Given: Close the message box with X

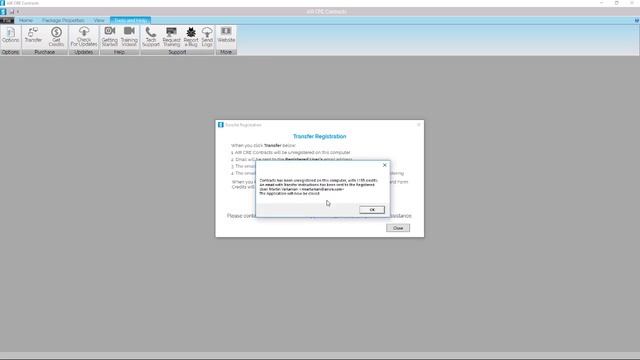Looking at the screenshot, I should click(384, 165).
